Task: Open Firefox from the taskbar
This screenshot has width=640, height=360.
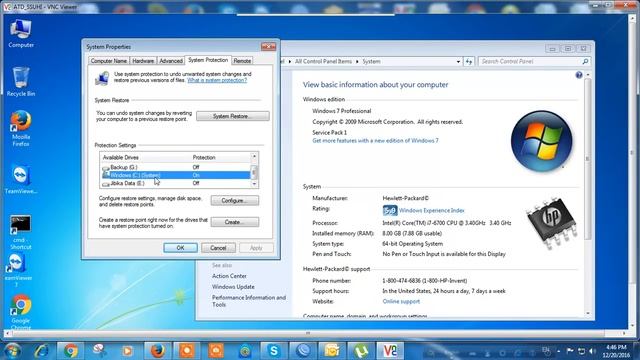Action: [x=158, y=351]
